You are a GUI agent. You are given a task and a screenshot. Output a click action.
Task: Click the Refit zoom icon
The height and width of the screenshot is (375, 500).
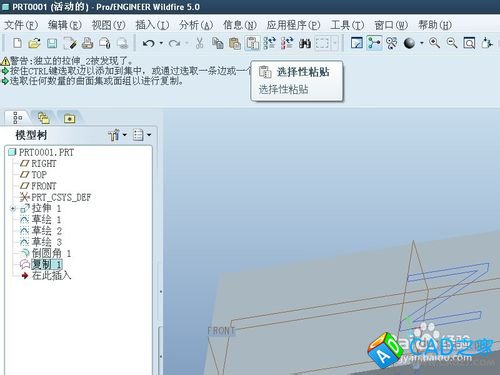click(469, 43)
